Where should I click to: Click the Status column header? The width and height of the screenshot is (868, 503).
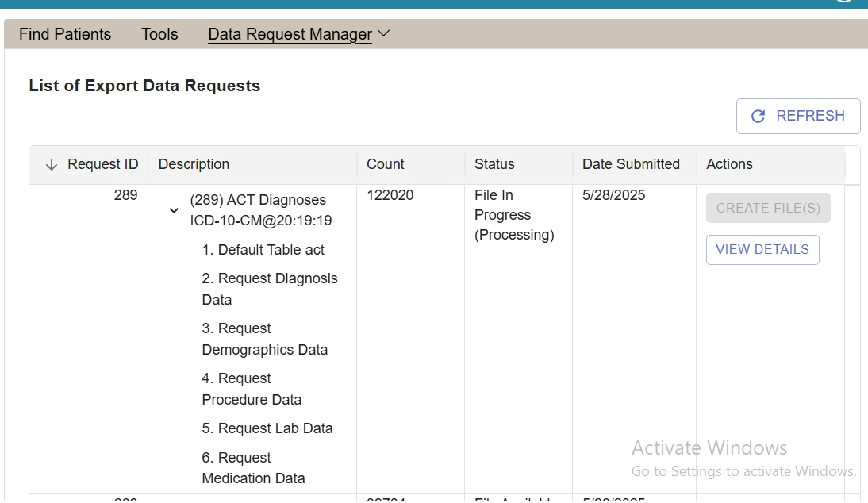click(494, 164)
